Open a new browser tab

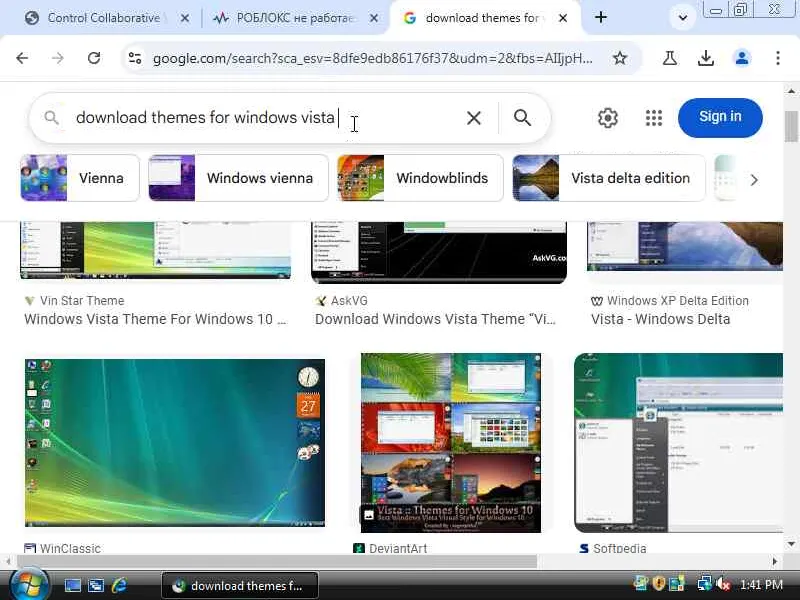[601, 17]
